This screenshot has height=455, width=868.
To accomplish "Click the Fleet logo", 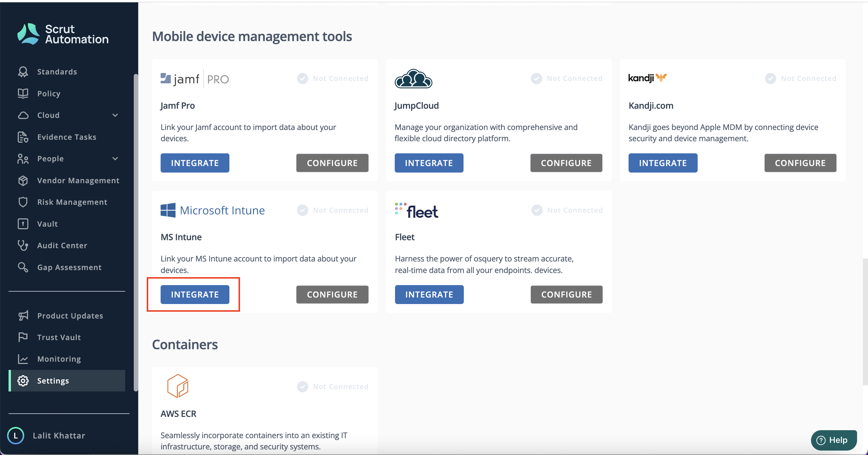I will (417, 210).
